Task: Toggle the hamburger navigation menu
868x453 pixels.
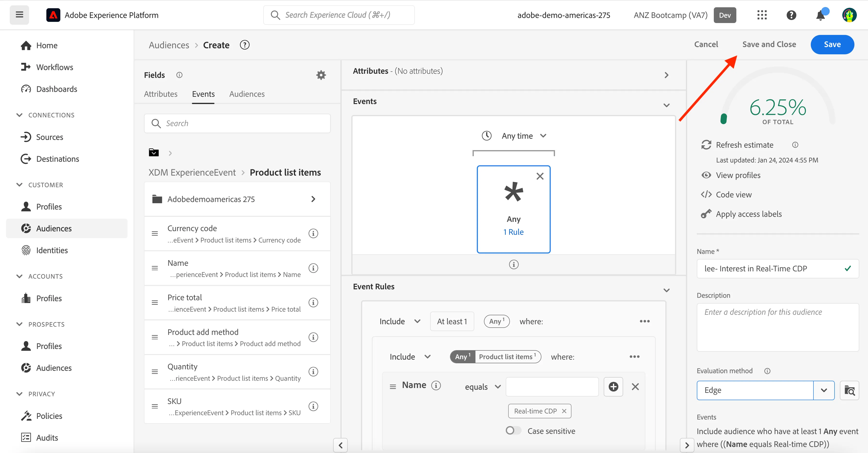Action: click(19, 15)
